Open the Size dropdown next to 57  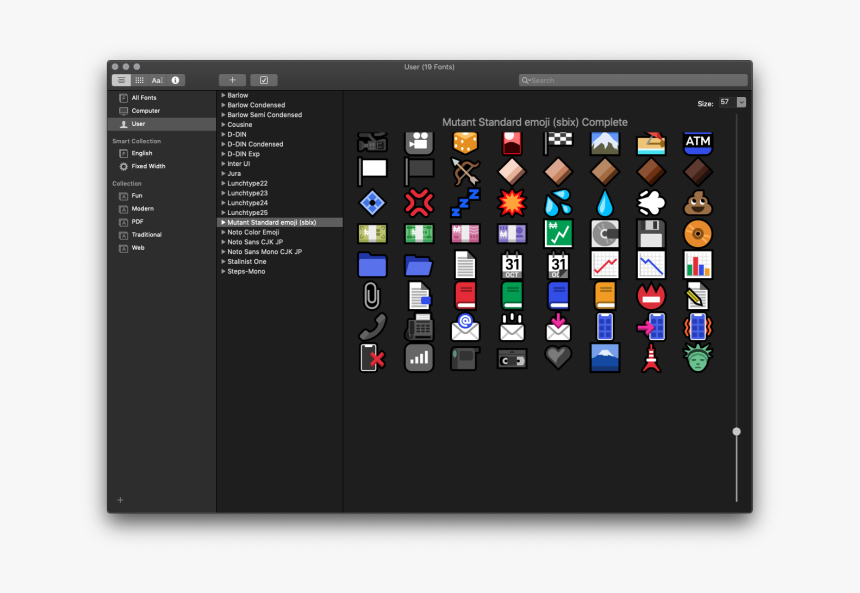pos(742,102)
